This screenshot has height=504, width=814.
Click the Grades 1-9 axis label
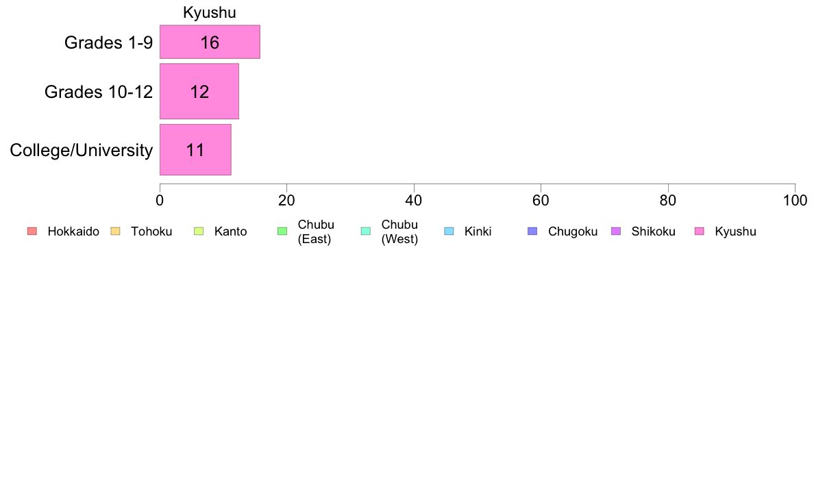click(108, 42)
